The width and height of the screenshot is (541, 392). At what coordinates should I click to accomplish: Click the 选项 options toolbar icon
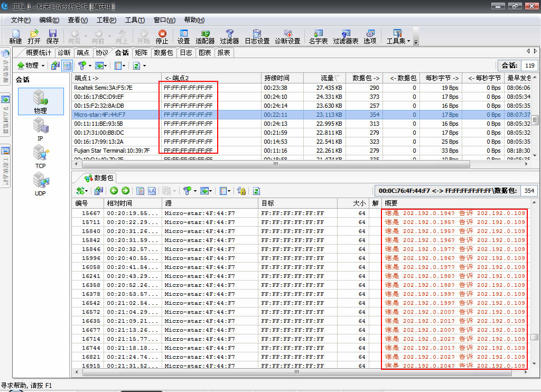point(370,36)
